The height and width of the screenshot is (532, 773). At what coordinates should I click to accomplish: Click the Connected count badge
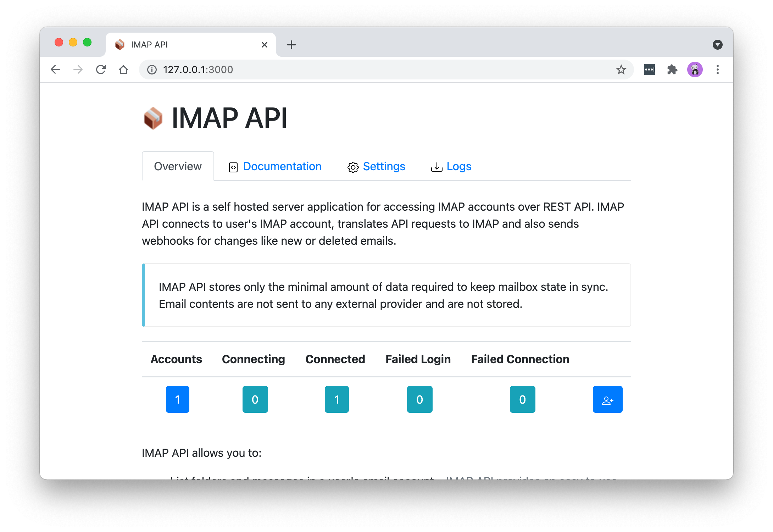337,399
